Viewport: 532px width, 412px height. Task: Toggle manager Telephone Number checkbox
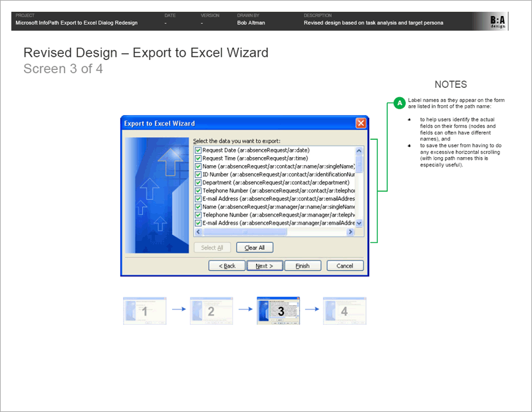click(198, 215)
